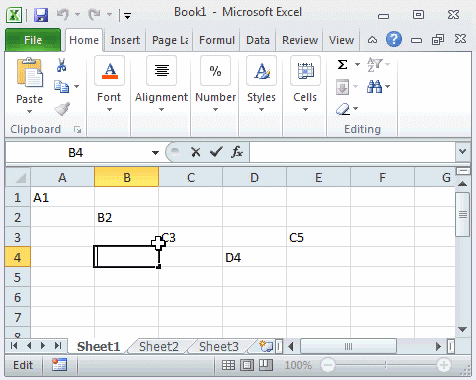
Task: Click the zoom in plus on the zoom slider
Action: pos(444,365)
